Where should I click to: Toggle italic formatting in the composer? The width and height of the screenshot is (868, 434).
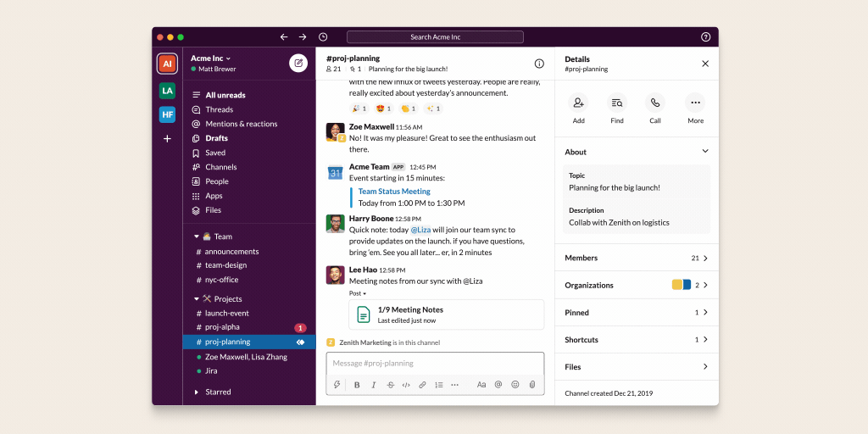373,385
